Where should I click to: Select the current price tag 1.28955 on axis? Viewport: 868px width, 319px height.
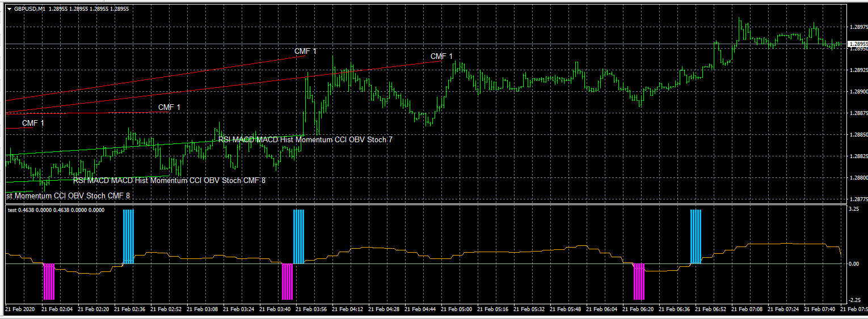858,44
